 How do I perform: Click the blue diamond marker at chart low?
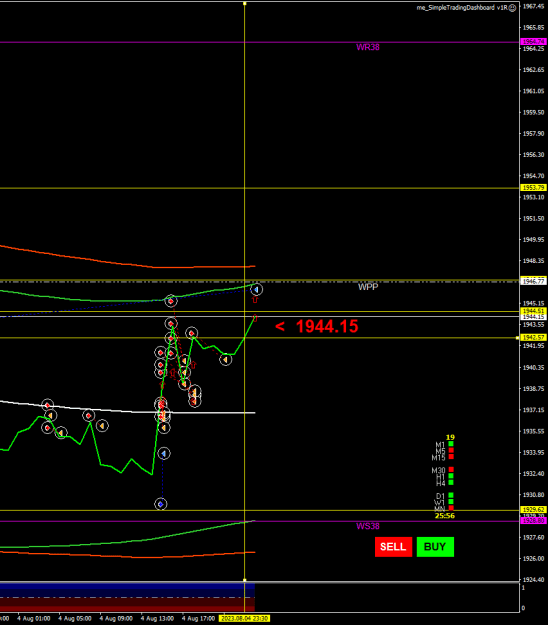click(x=161, y=504)
